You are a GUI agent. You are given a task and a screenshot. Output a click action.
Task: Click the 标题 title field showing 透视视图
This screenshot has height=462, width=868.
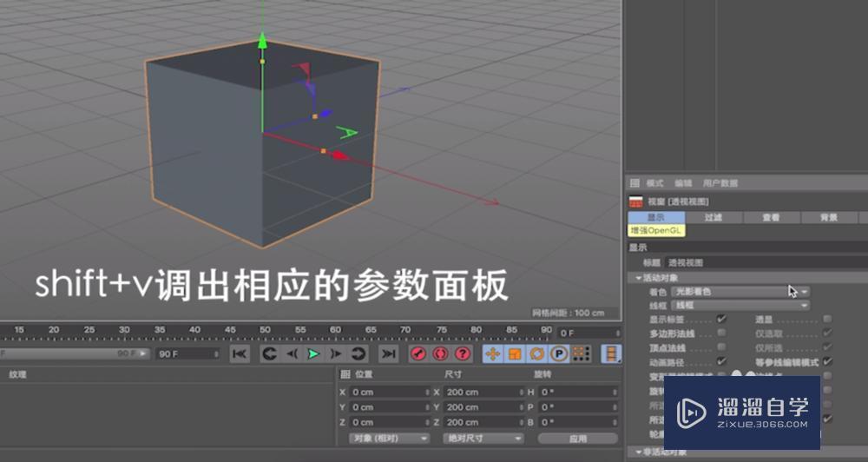766,262
